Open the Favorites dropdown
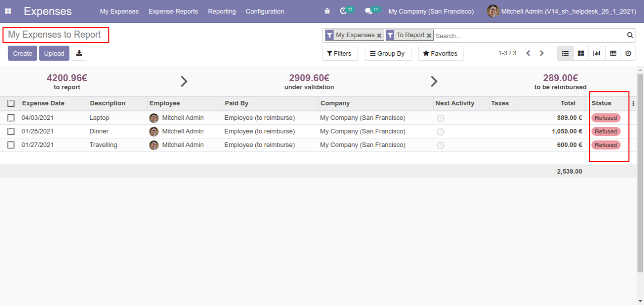Image resolution: width=644 pixels, height=305 pixels. coord(441,53)
